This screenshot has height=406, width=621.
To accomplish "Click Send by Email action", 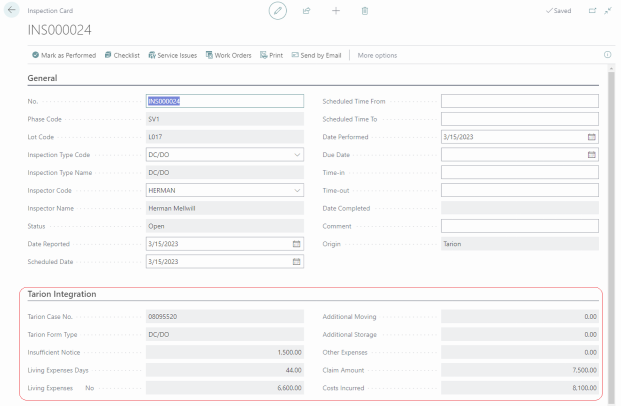I will coord(316,55).
